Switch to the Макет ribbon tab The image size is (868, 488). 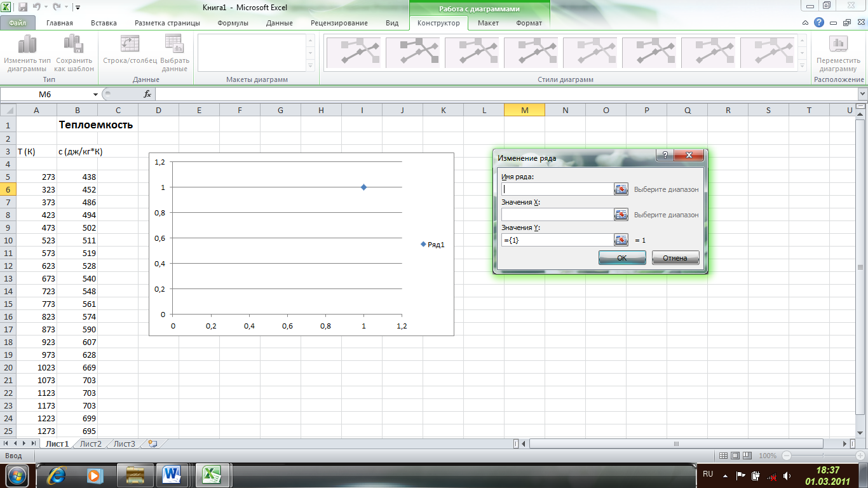click(488, 23)
